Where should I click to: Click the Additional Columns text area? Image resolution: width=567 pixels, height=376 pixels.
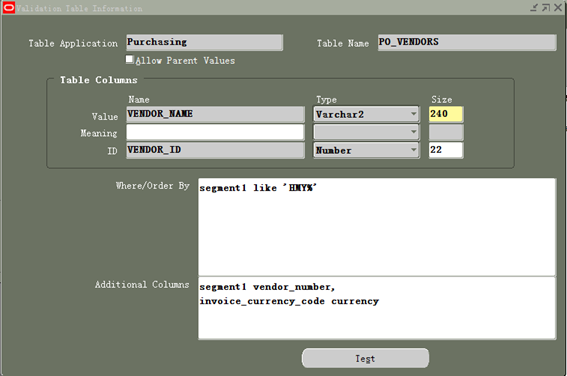(x=377, y=308)
